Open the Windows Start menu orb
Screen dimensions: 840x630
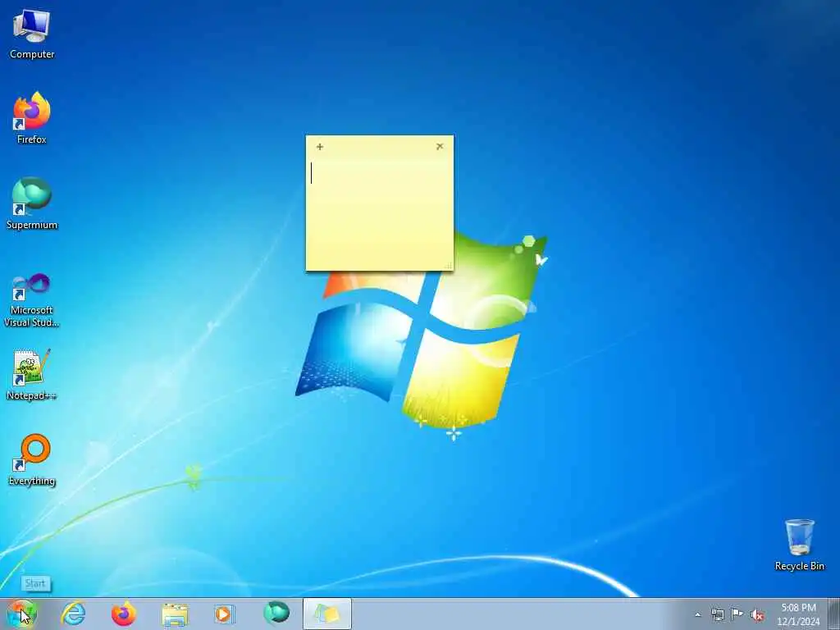(22, 614)
